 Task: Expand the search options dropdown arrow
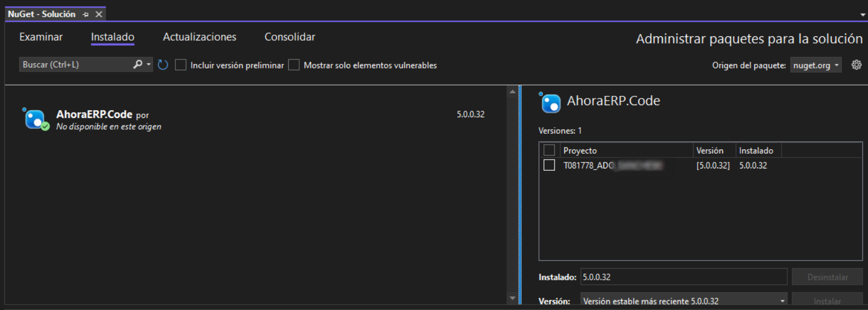point(149,64)
